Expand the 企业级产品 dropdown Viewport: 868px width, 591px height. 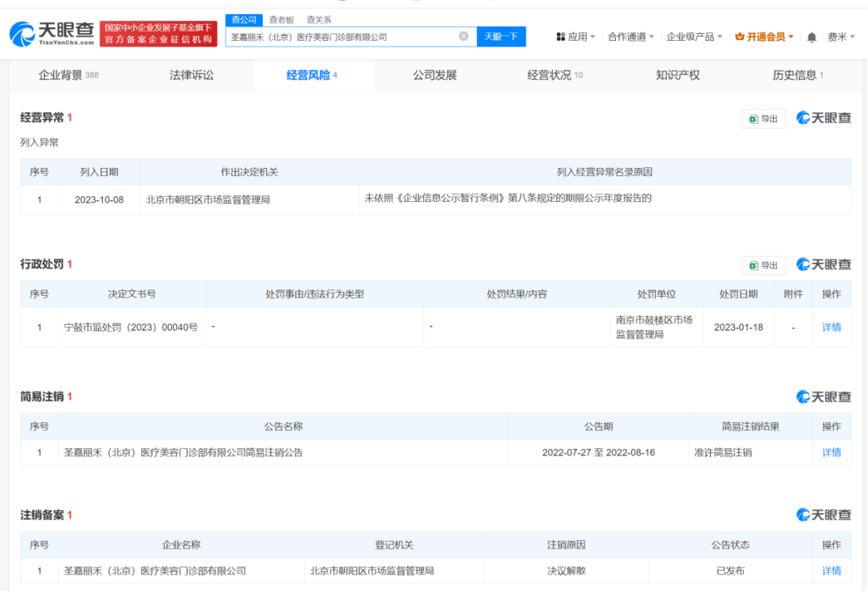(694, 37)
